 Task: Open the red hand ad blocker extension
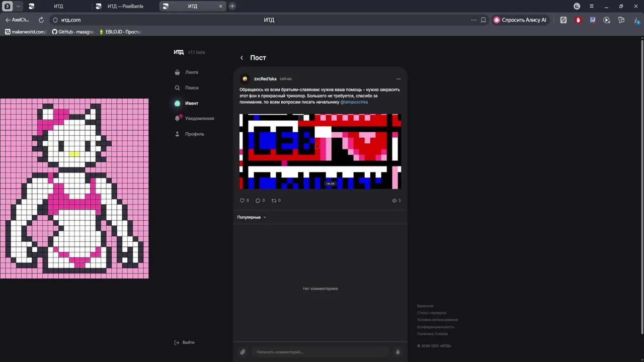[x=578, y=20]
